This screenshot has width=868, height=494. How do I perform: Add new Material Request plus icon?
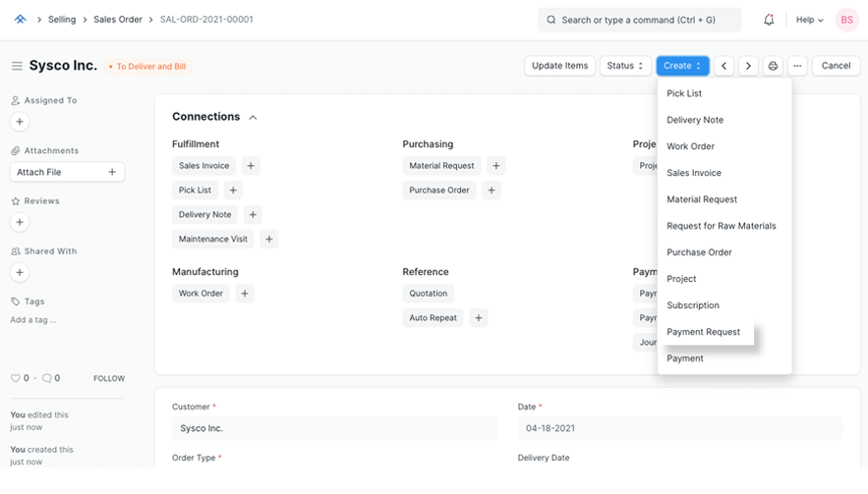(496, 166)
